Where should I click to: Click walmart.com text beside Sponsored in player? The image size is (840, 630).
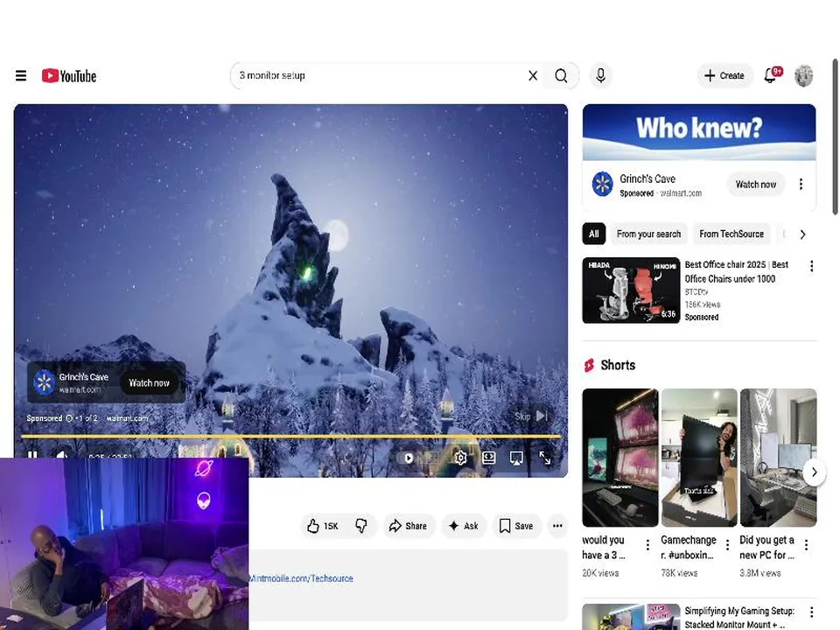click(127, 418)
